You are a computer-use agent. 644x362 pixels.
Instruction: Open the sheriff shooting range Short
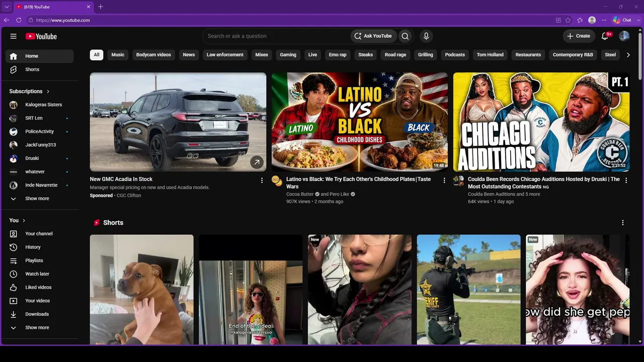tap(469, 290)
